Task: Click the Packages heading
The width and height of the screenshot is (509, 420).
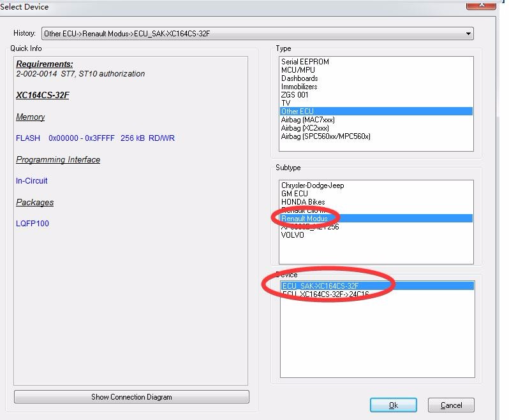Action: pyautogui.click(x=34, y=203)
